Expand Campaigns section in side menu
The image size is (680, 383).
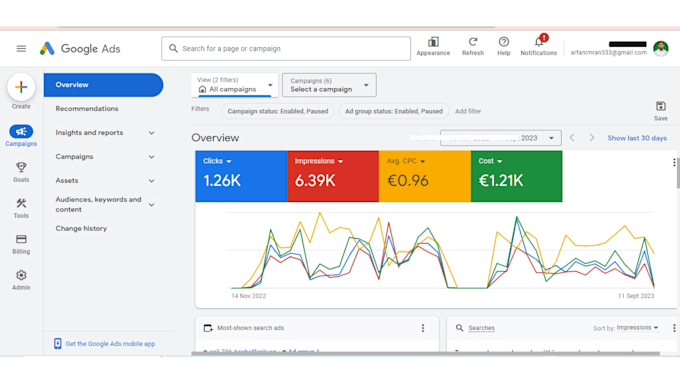tap(151, 157)
